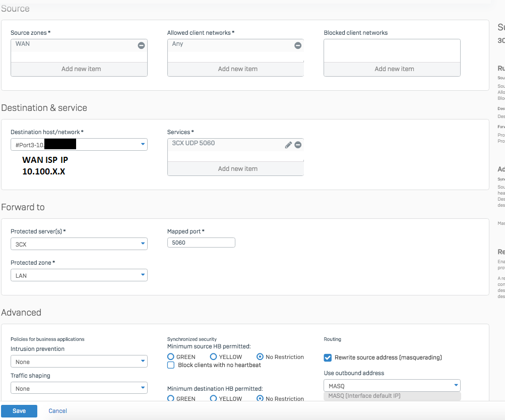Uncheck Rewrite source address (masquerading)
505x420 pixels.
(328, 357)
